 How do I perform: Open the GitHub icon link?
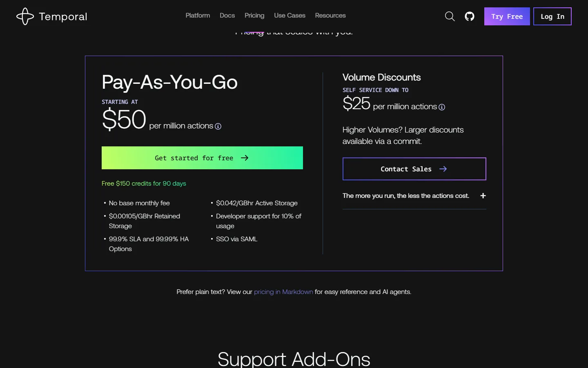470,16
